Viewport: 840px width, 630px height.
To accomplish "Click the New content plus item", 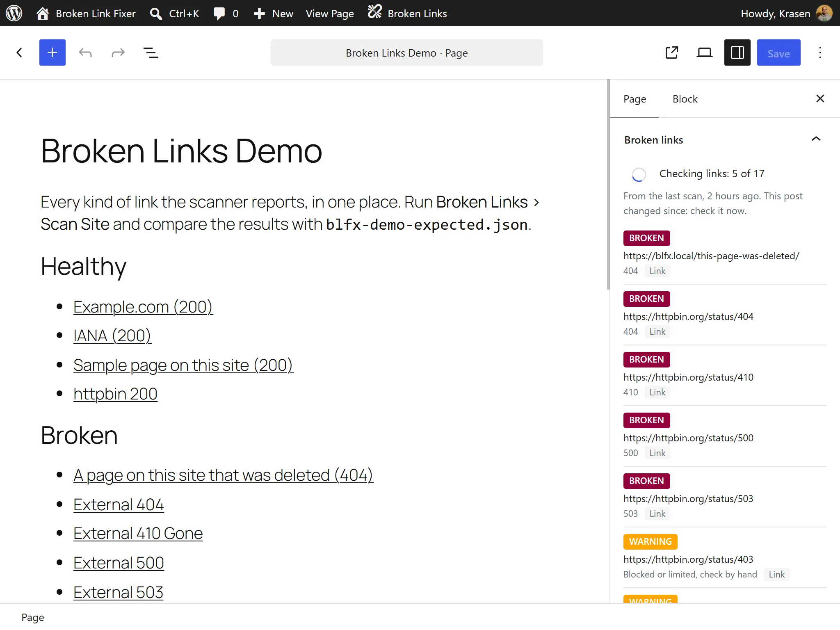I will tap(273, 13).
